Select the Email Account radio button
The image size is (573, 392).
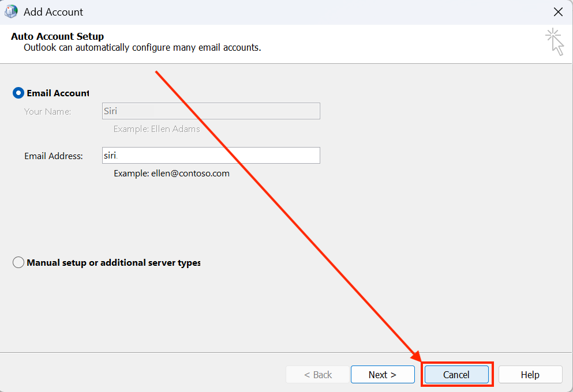[x=18, y=93]
